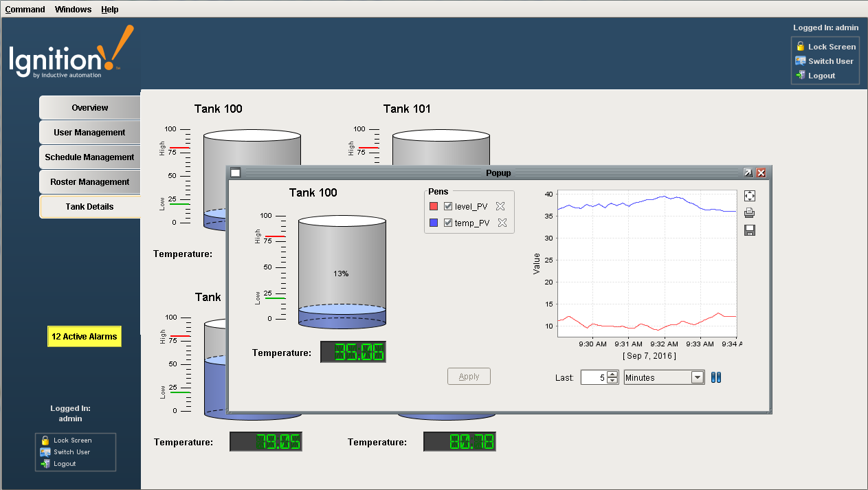Open the Windows menu

(73, 10)
